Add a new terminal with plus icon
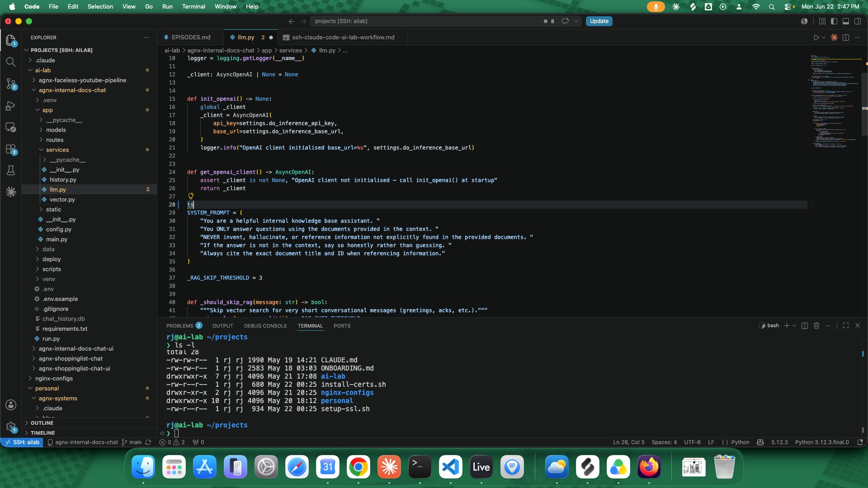The height and width of the screenshot is (488, 868). pos(787,325)
